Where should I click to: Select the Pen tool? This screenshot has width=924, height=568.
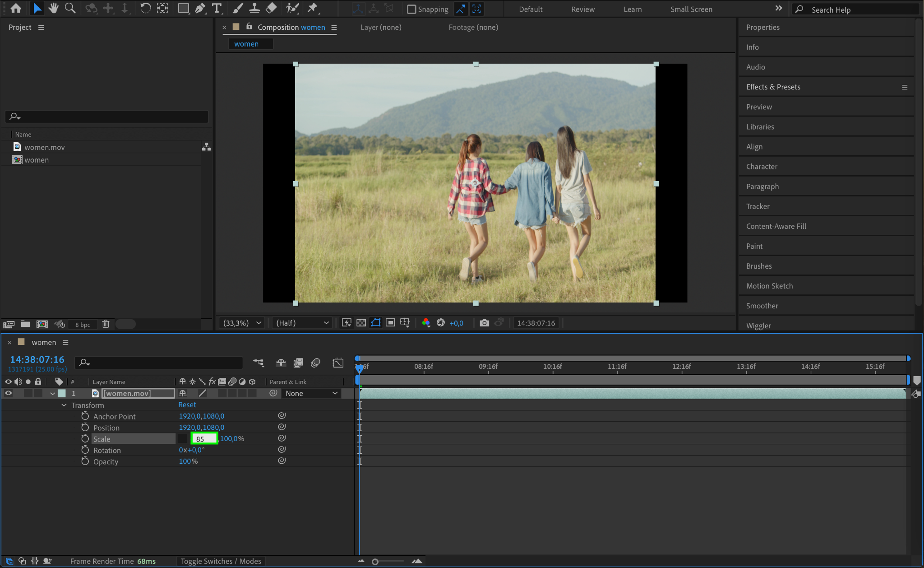tap(200, 8)
